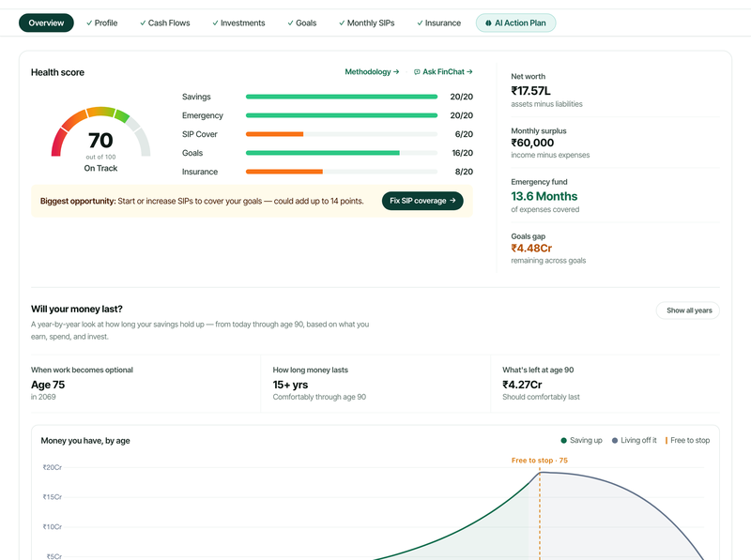Screen dimensions: 751x560
Task: Click the Monthly surplus ₹60,000 value
Action: [532, 143]
